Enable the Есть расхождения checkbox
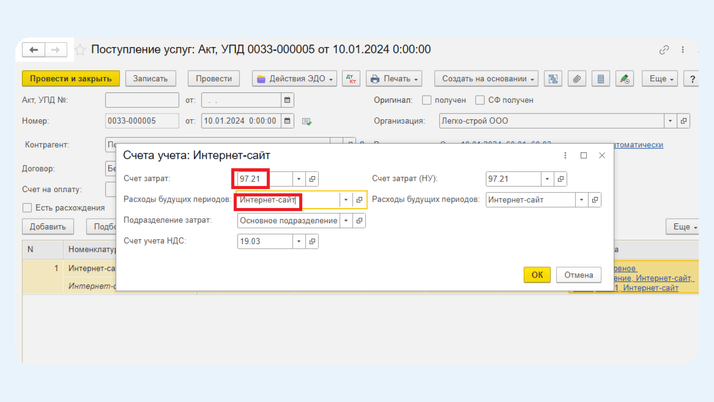The width and height of the screenshot is (714, 402). click(x=28, y=208)
